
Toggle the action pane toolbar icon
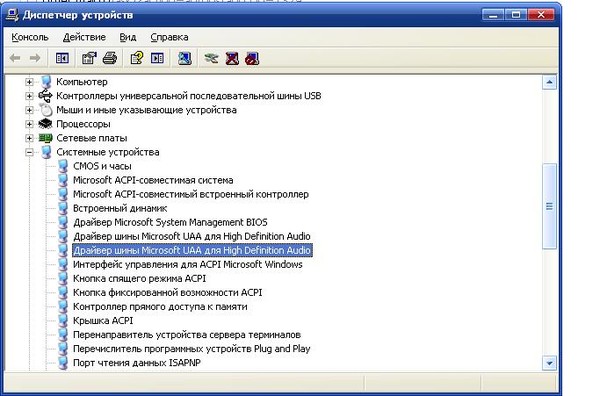[157, 58]
